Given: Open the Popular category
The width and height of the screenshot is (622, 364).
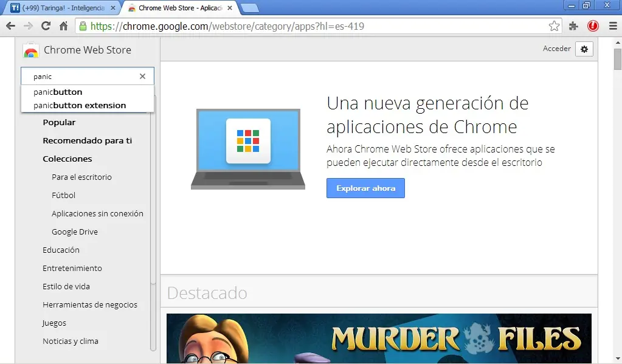Looking at the screenshot, I should pyautogui.click(x=59, y=123).
